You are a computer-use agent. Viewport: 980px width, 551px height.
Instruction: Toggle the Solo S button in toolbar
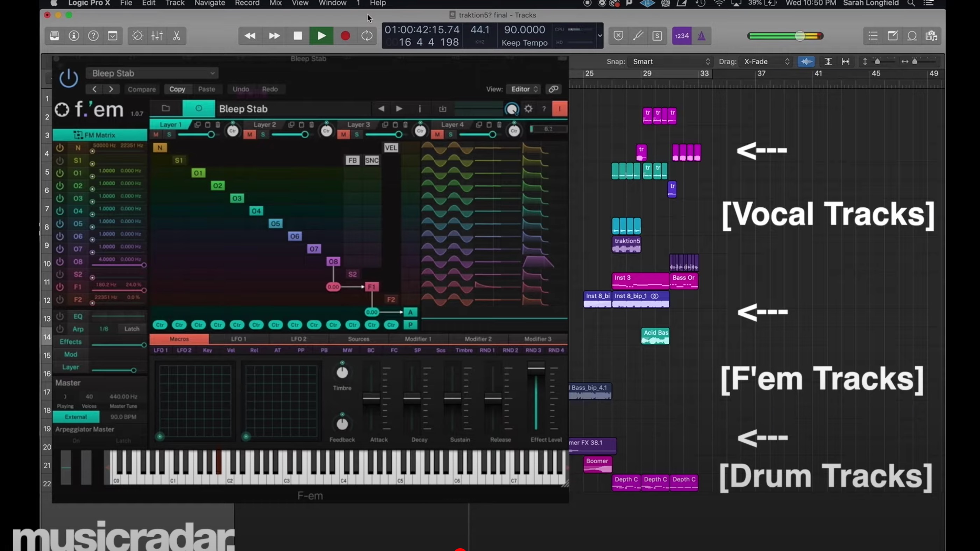pos(658,36)
